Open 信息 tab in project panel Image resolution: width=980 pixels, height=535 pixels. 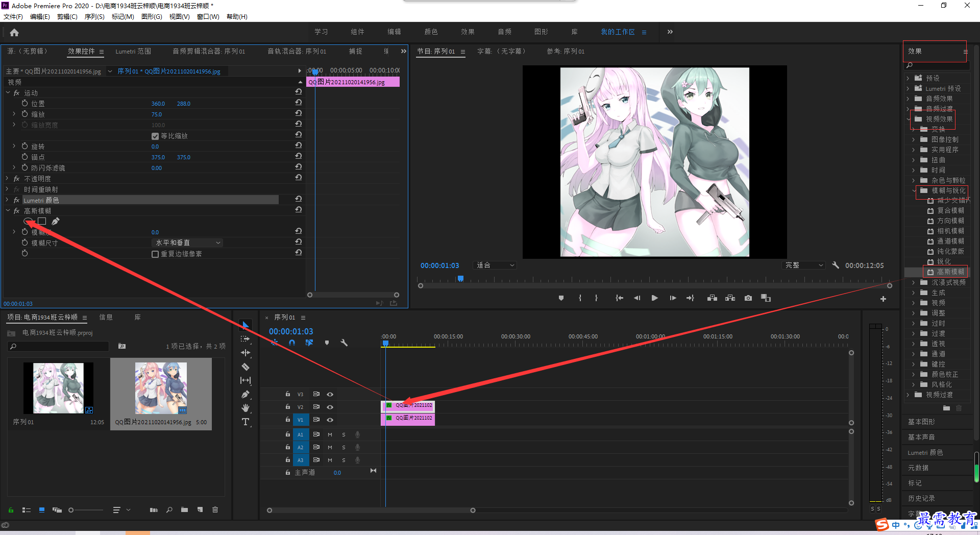(x=106, y=317)
